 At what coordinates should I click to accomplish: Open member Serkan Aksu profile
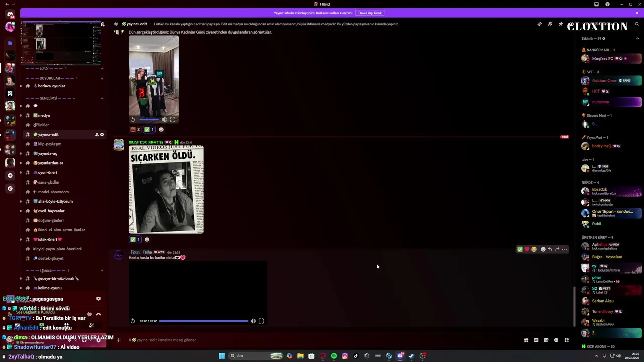(611, 301)
